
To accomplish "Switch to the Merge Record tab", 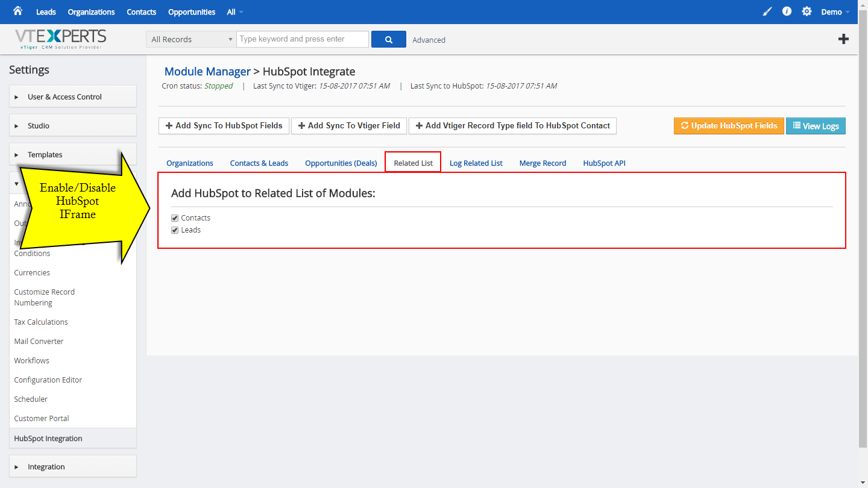I will coord(542,163).
